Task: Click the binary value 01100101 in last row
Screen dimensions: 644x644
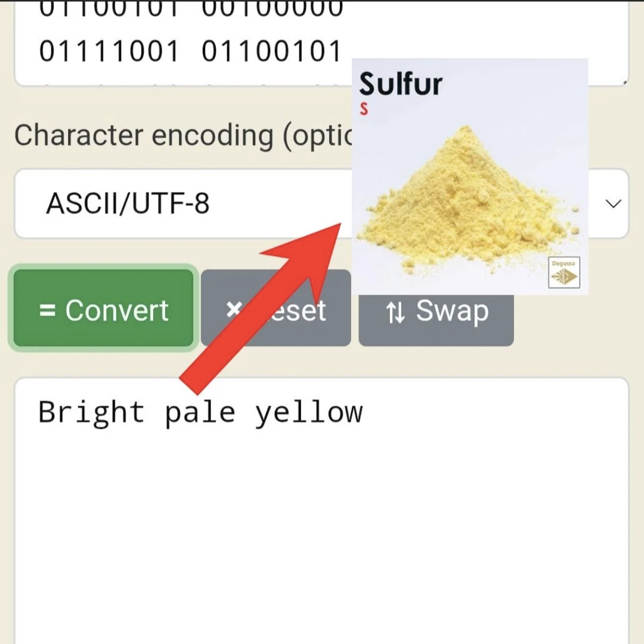Action: click(271, 52)
